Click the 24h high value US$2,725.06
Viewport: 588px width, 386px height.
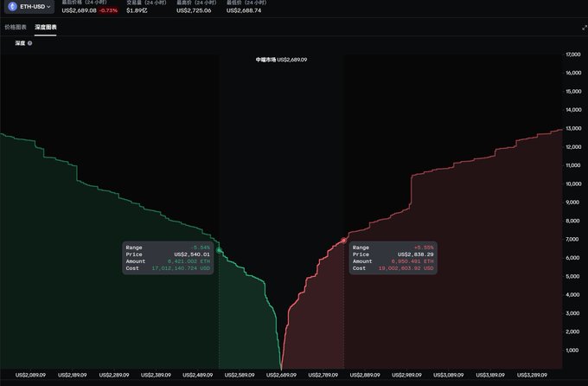click(x=194, y=10)
